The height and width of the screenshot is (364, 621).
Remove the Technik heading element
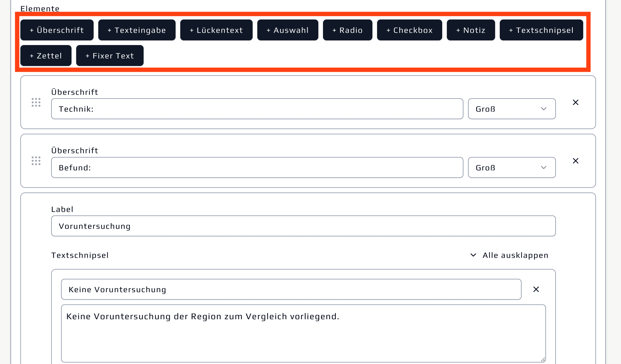pyautogui.click(x=575, y=102)
